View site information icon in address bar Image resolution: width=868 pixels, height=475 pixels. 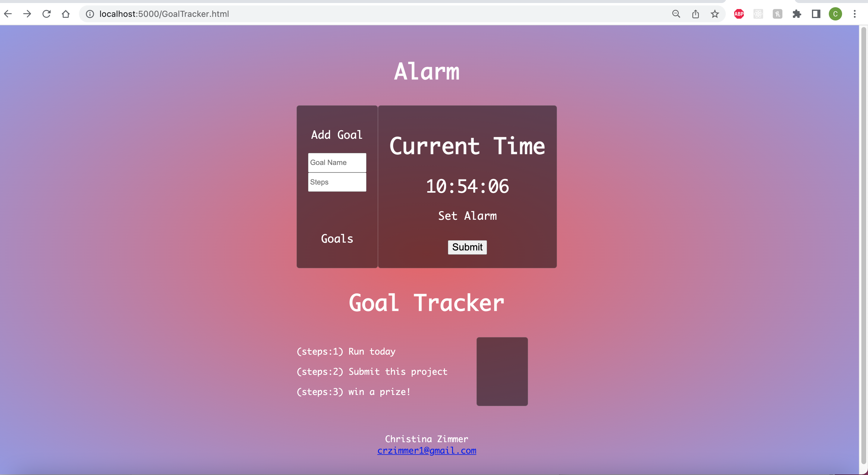pos(90,14)
